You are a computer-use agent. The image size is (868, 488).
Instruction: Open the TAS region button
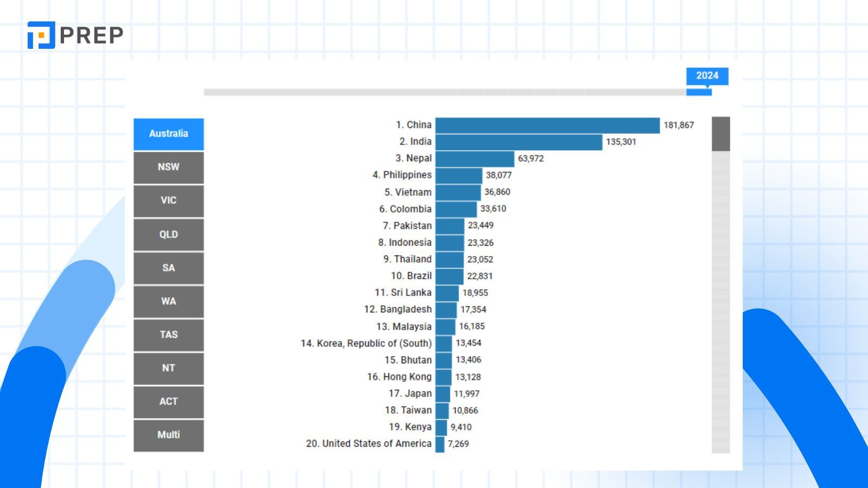[x=169, y=335]
